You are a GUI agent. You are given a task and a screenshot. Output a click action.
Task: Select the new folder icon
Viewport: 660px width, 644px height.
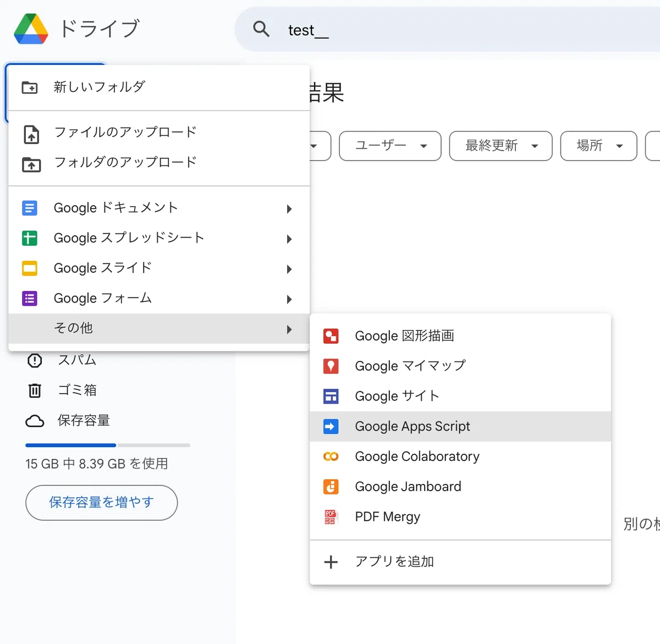[30, 87]
